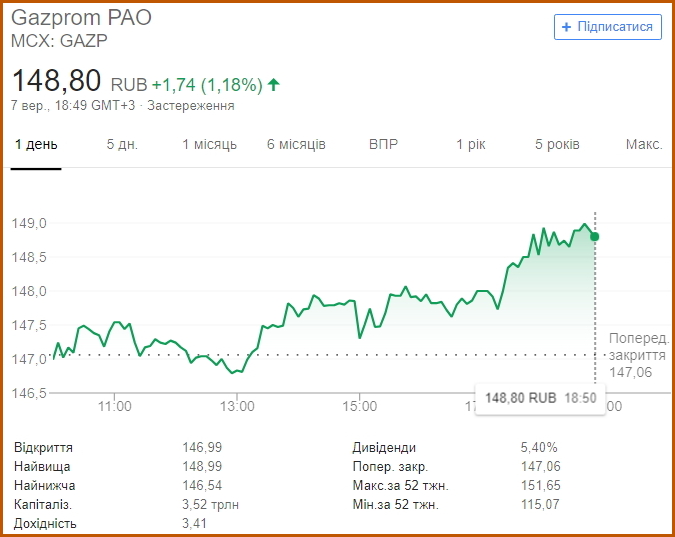Click the current price 148,80
675x537 pixels.
(56, 81)
